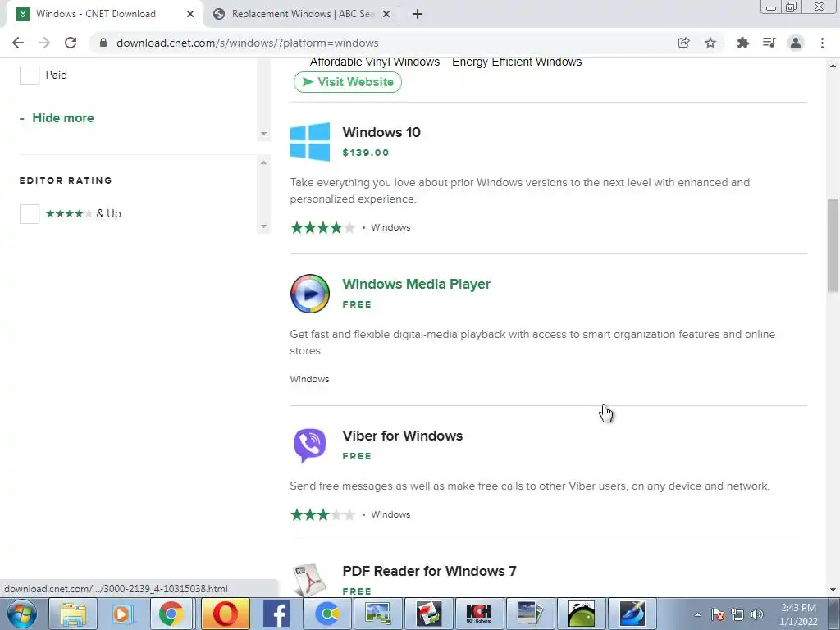840x630 pixels.
Task: Click page scrollbar down arrow
Action: click(833, 590)
